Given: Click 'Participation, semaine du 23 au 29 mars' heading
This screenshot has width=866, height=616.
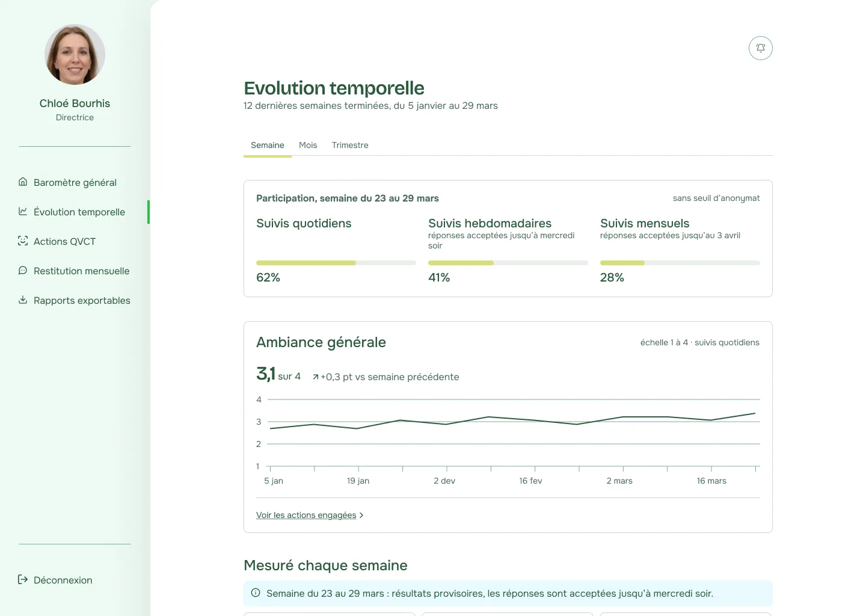Looking at the screenshot, I should click(348, 198).
